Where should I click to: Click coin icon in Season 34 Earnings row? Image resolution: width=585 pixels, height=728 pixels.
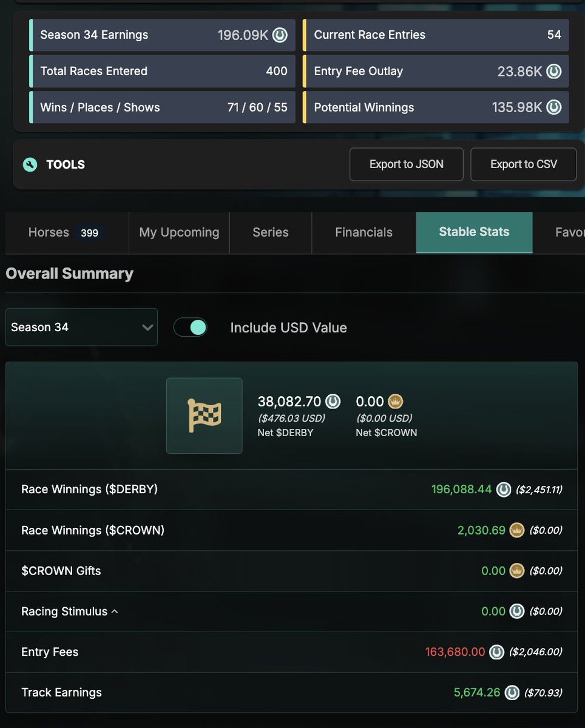pos(280,35)
